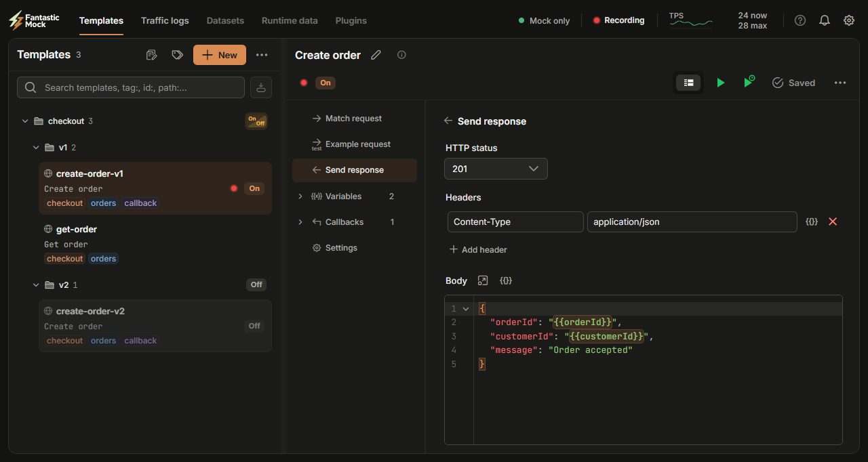
Task: Expand the Callbacks section
Action: click(300, 222)
